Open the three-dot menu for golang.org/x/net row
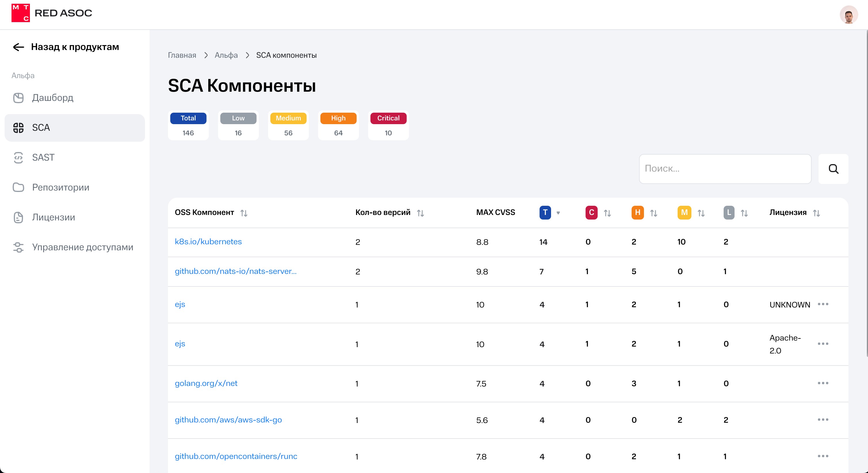 point(823,383)
